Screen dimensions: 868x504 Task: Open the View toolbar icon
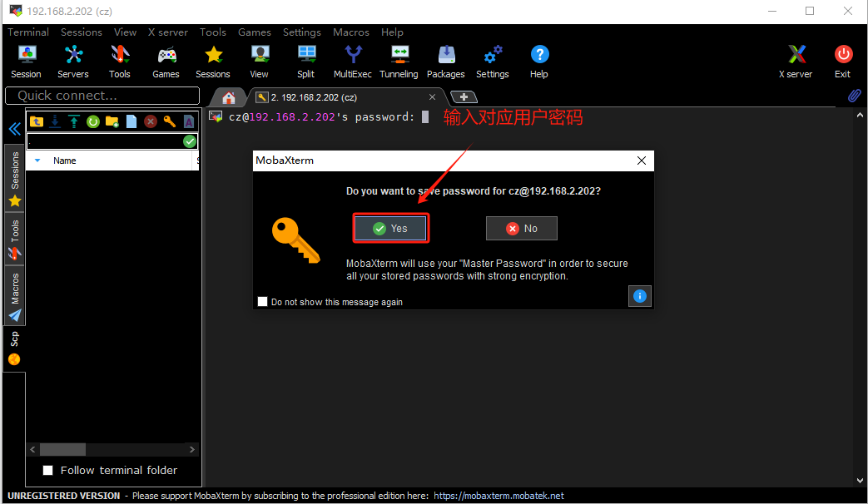tap(259, 62)
